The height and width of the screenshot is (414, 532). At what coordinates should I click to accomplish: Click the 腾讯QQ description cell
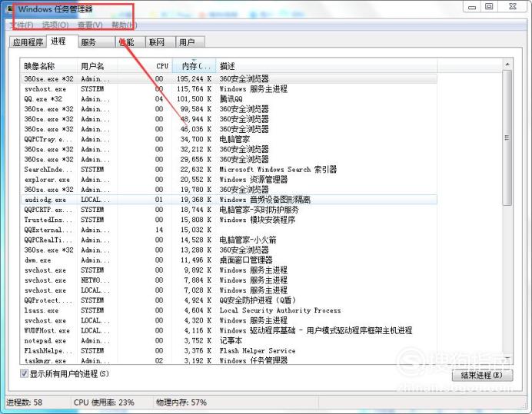[231, 99]
